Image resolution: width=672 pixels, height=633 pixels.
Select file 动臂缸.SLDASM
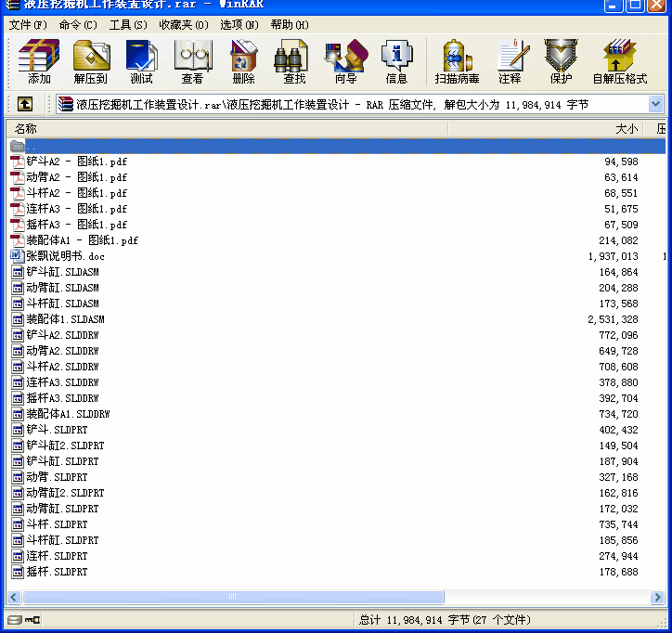click(x=62, y=288)
